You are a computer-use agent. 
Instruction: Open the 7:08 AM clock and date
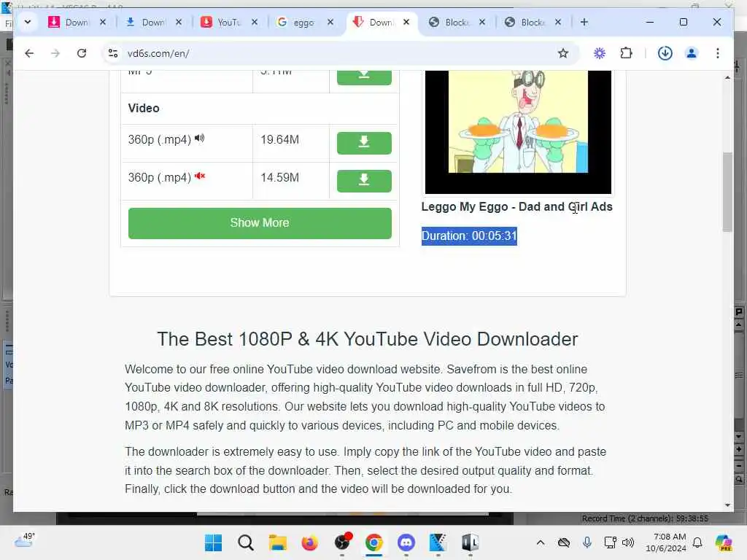[665, 542]
